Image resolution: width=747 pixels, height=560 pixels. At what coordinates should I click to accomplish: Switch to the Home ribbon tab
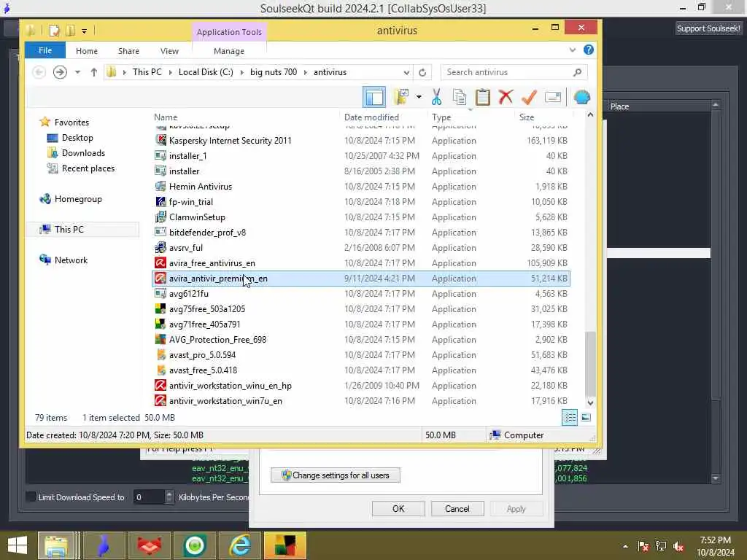click(x=87, y=51)
